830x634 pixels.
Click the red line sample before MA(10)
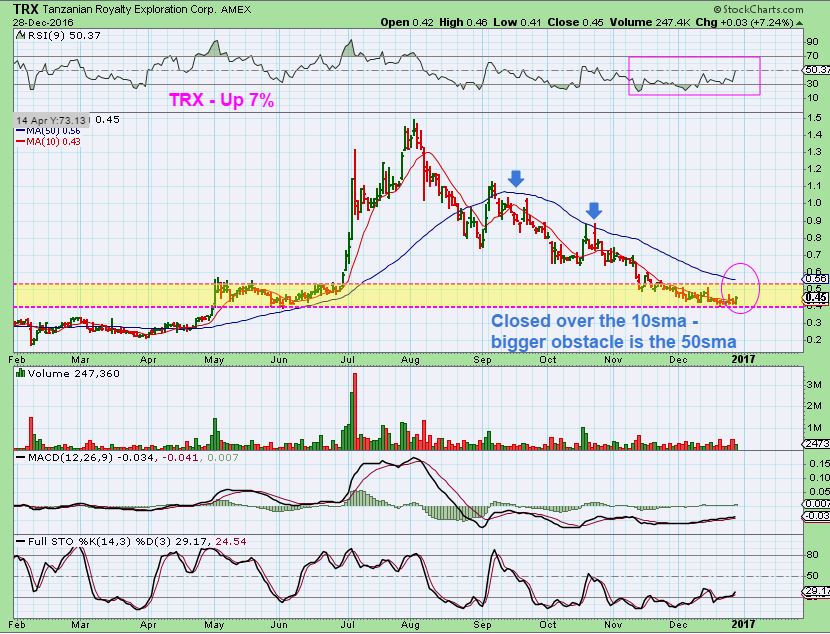coord(21,141)
